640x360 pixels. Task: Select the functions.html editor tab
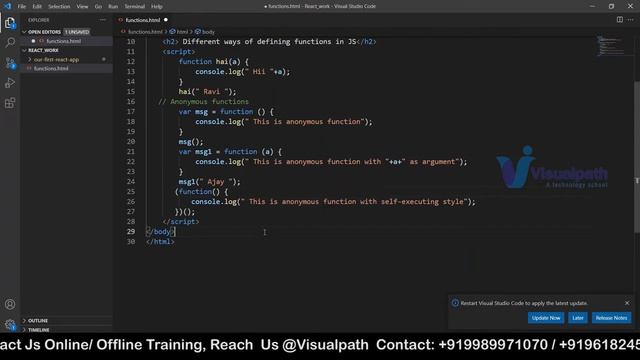click(142, 20)
